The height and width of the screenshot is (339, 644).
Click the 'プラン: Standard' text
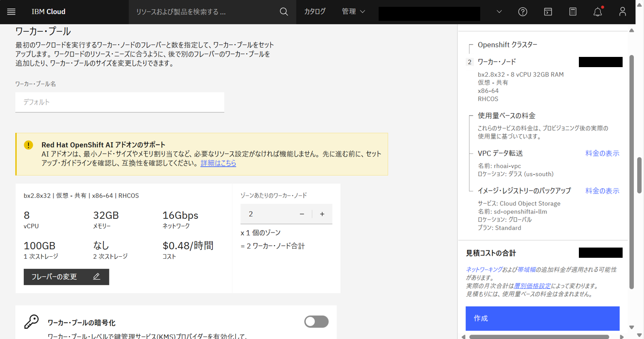coord(499,228)
